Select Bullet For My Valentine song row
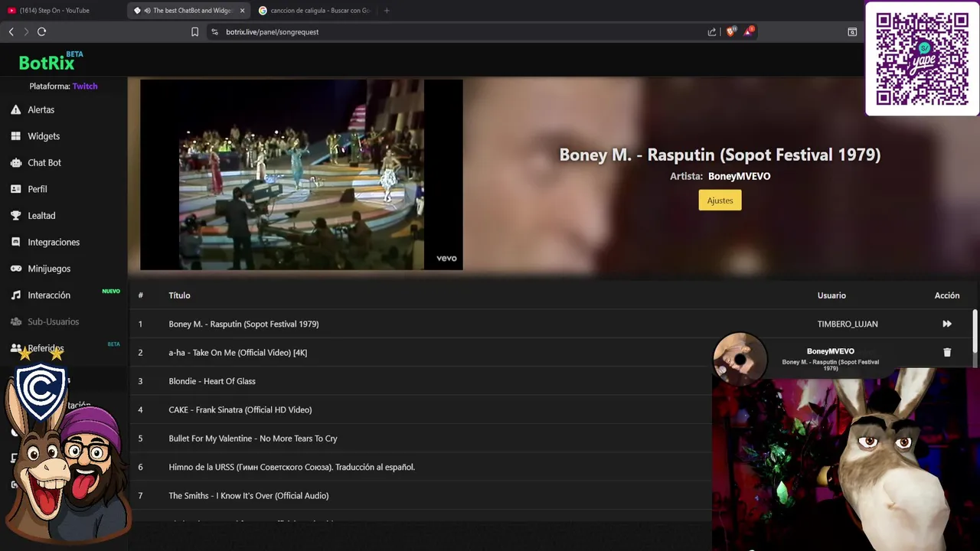This screenshot has width=980, height=551. click(421, 439)
